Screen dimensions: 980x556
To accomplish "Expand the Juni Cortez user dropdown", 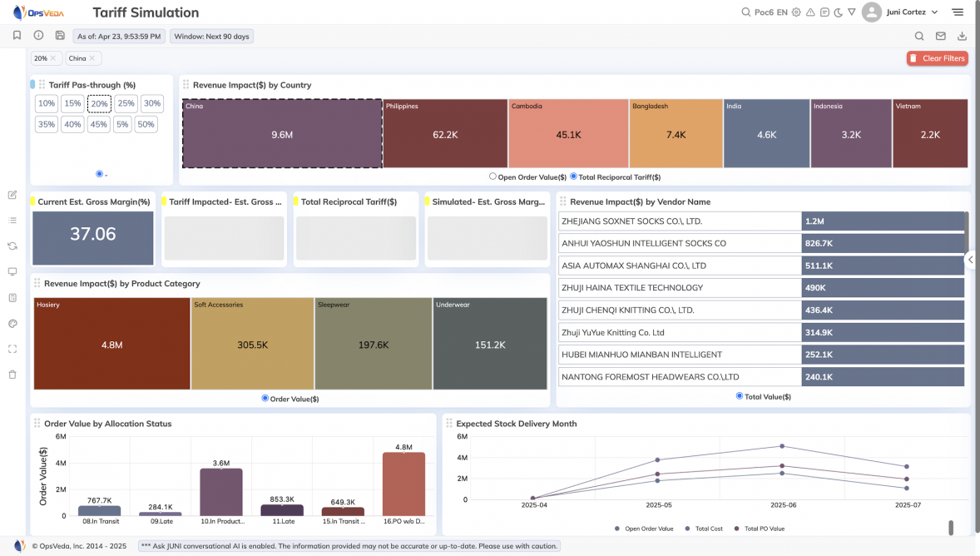I will (x=934, y=12).
